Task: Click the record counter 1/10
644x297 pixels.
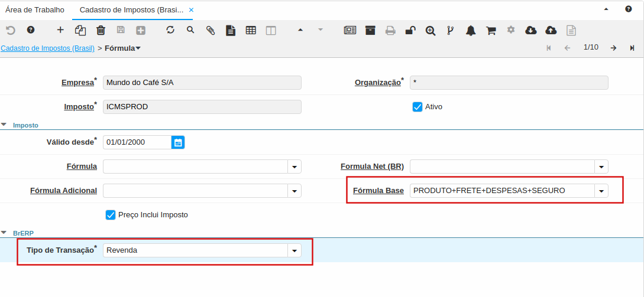Action: [591, 47]
